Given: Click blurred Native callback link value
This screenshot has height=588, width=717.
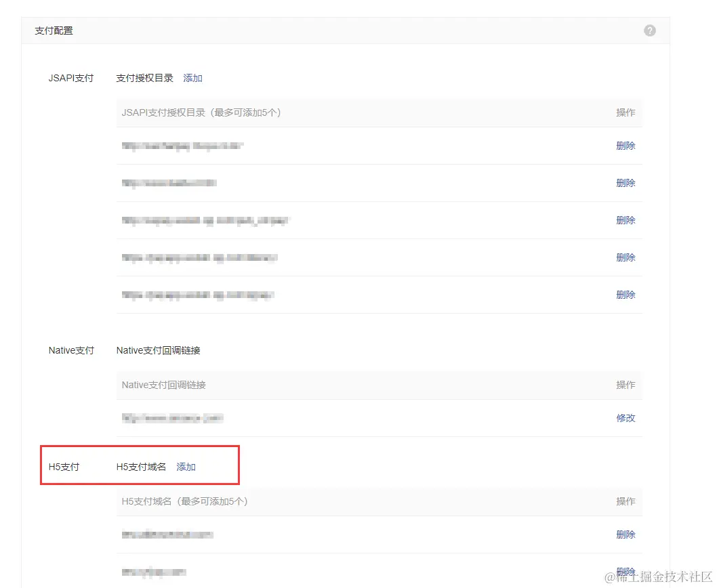Looking at the screenshot, I should pos(172,418).
